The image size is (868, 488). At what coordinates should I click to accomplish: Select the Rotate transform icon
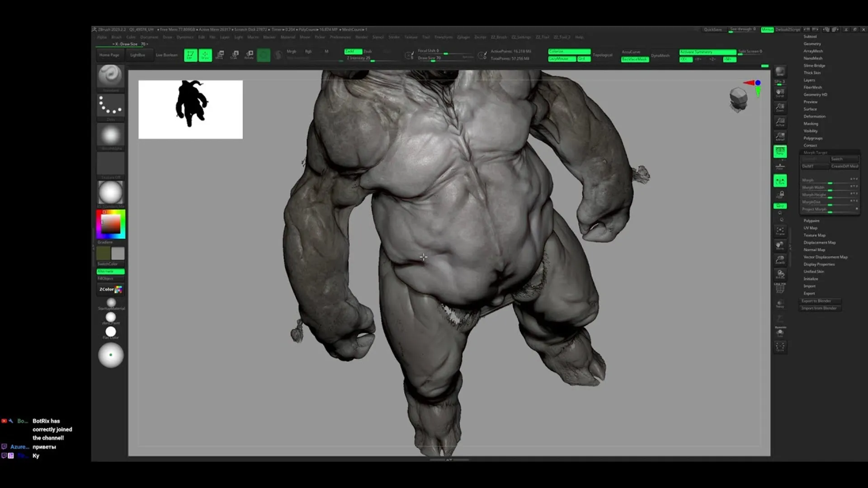(249, 55)
